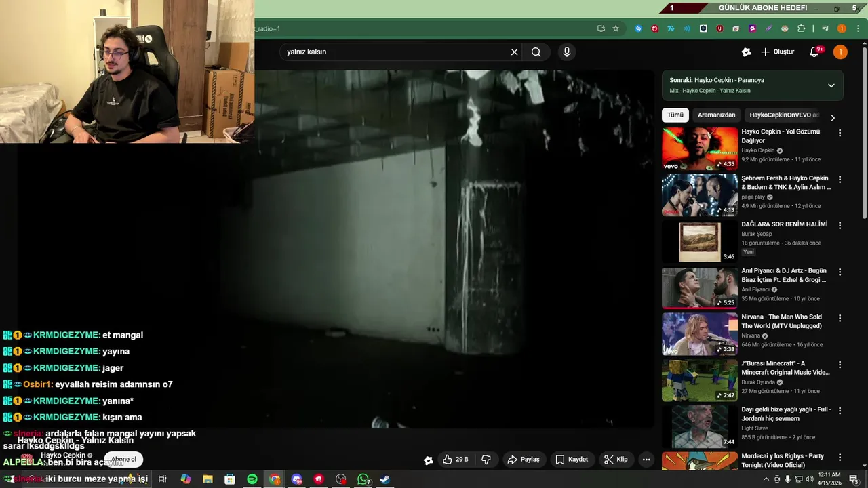Open the Burak Şebap channel name
The height and width of the screenshot is (488, 868).
tap(756, 234)
